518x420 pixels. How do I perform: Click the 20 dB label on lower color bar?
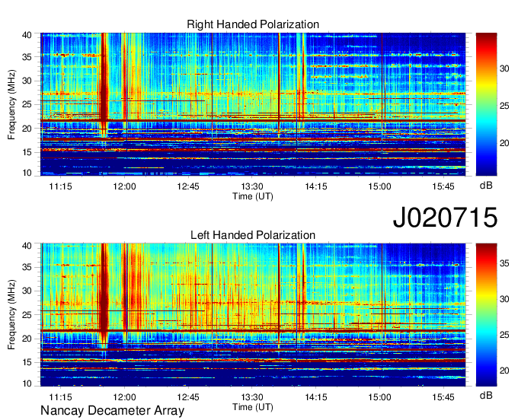(504, 371)
